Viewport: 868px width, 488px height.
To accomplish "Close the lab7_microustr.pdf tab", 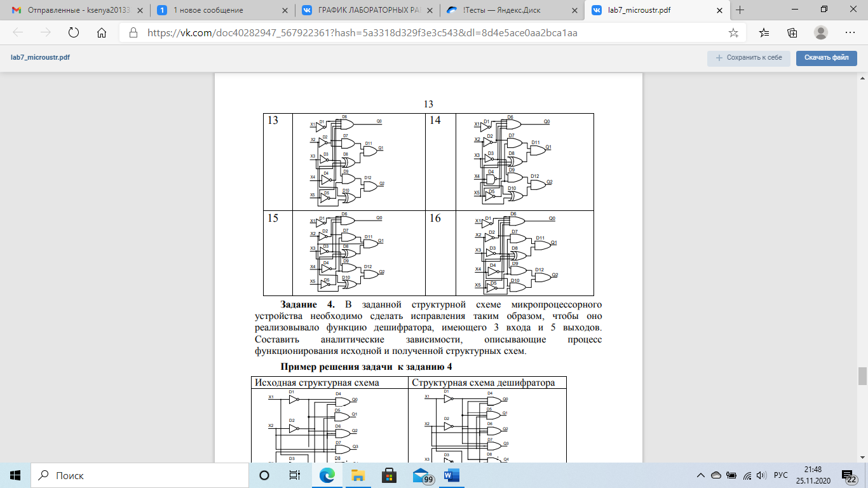I will click(719, 10).
